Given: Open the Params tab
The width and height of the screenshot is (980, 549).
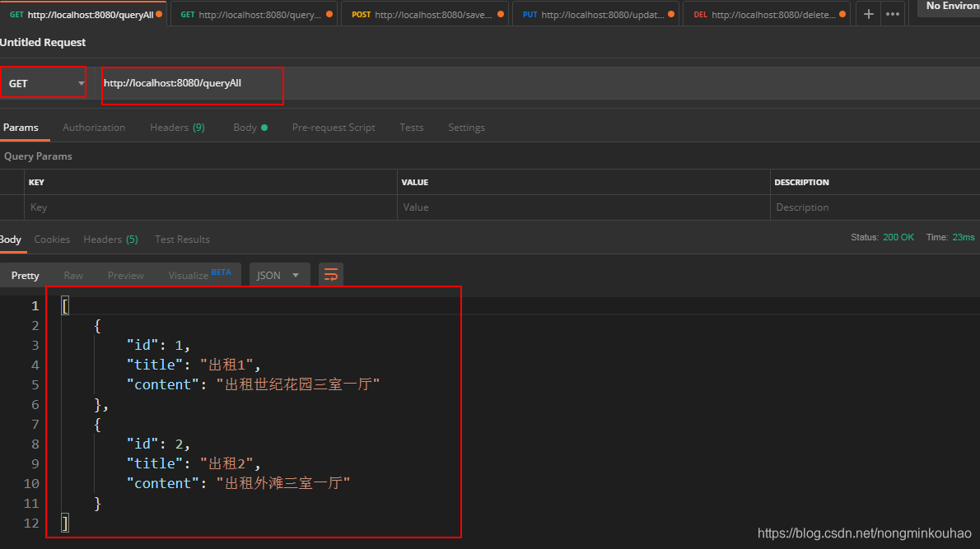Looking at the screenshot, I should pos(21,128).
